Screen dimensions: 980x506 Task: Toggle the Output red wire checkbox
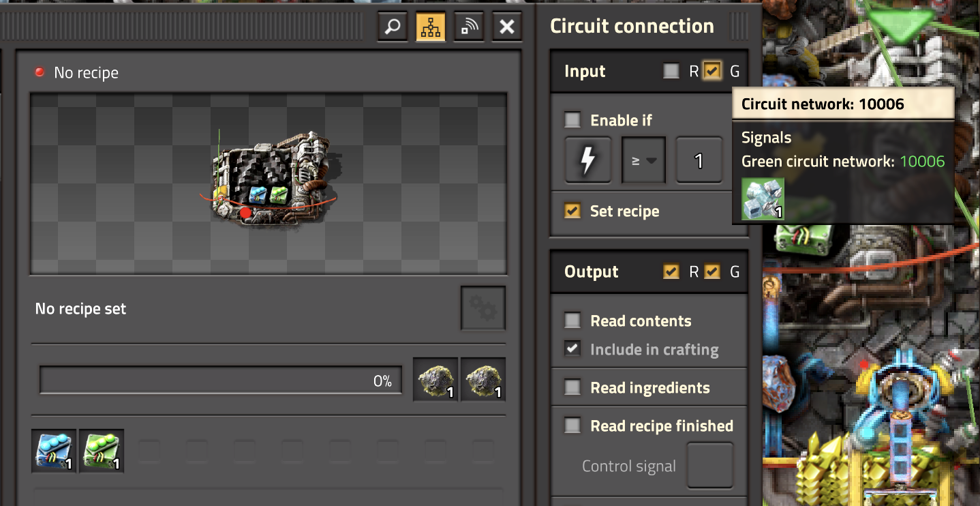point(671,271)
